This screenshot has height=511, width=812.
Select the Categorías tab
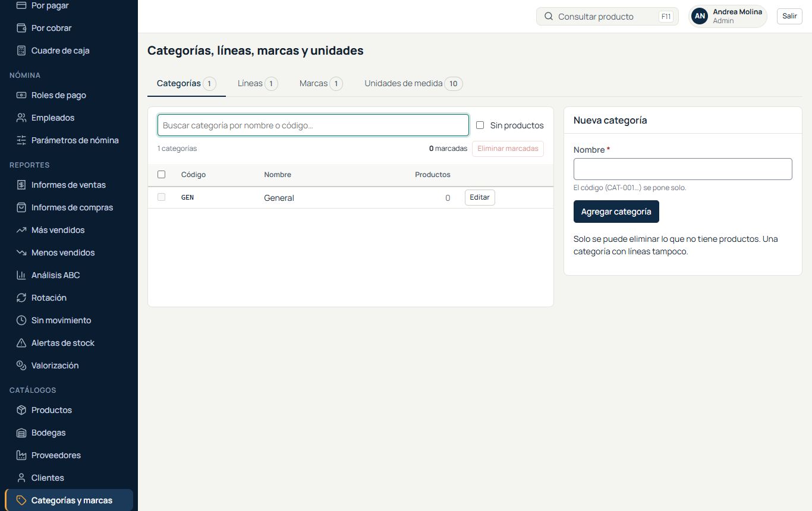pos(187,84)
